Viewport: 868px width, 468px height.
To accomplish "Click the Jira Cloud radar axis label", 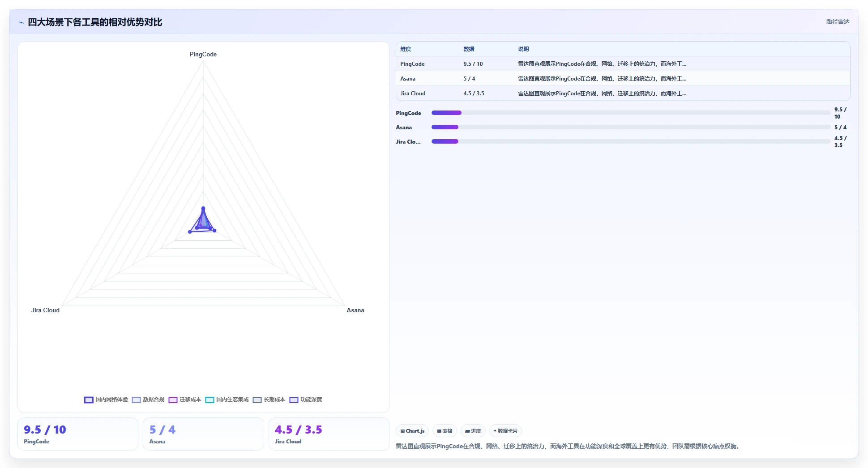I will click(x=45, y=310).
